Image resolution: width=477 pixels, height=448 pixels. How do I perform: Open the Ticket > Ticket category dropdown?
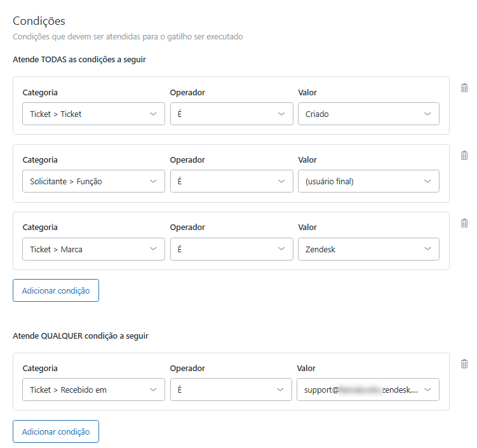coord(93,114)
